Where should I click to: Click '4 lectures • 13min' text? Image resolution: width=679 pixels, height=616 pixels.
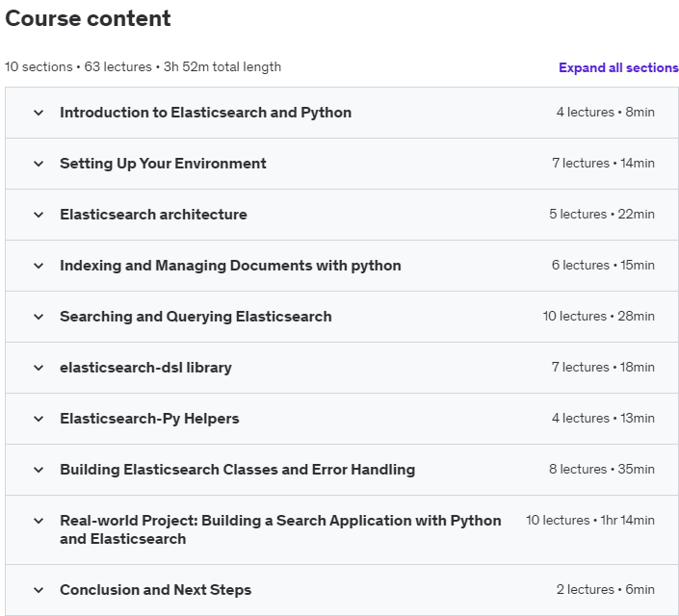[x=603, y=419]
